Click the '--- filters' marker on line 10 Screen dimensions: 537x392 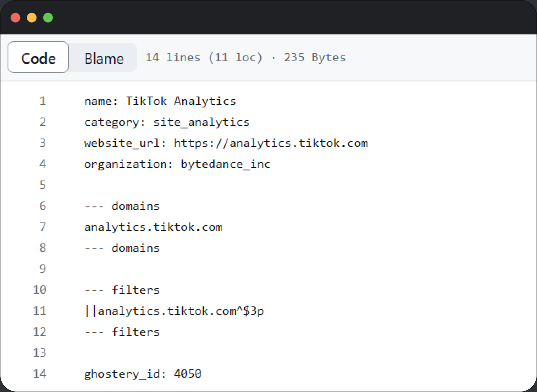point(122,290)
